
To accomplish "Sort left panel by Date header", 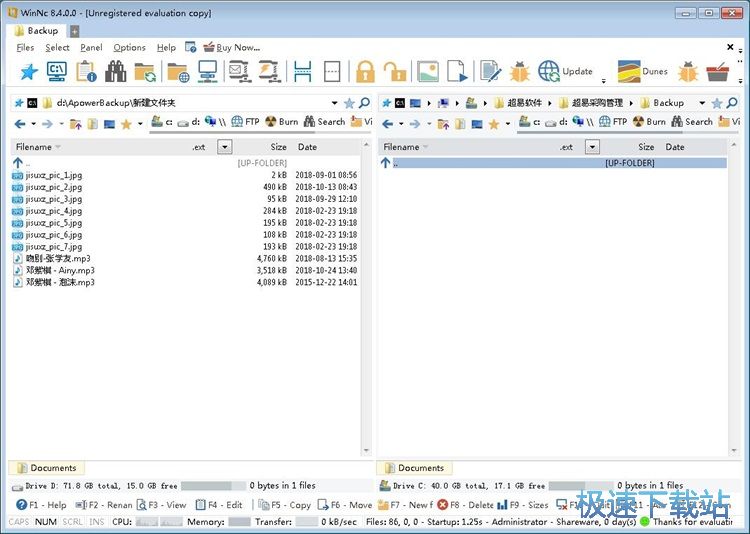I will coord(307,147).
